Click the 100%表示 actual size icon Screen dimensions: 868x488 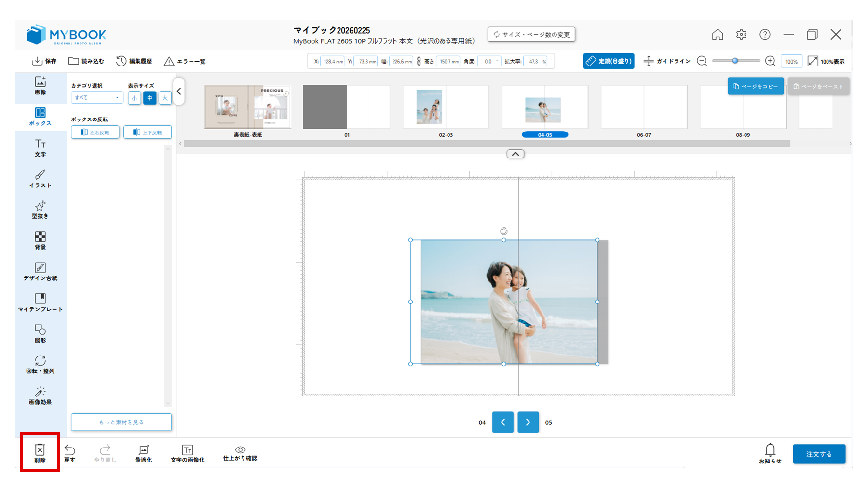[x=827, y=61]
